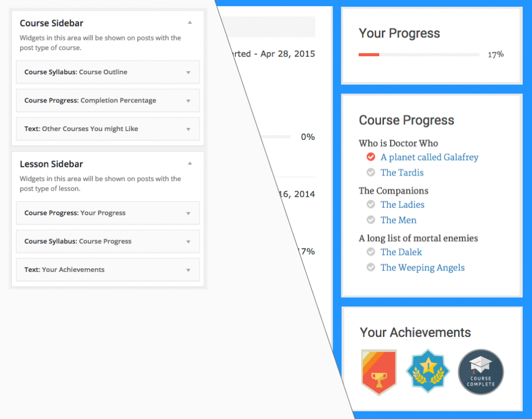The height and width of the screenshot is (419, 532).
Task: Click the red checkmark beside Galafrey lesson
Action: 370,157
